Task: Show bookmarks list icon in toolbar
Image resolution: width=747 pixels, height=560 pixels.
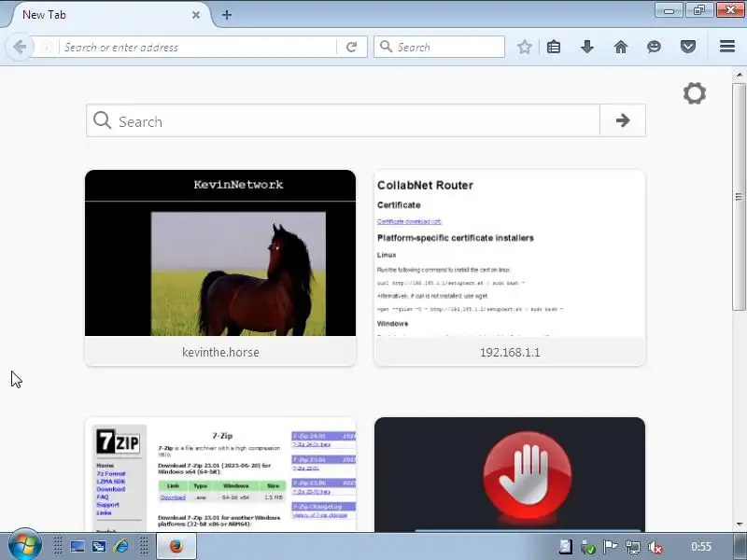Action: click(554, 47)
